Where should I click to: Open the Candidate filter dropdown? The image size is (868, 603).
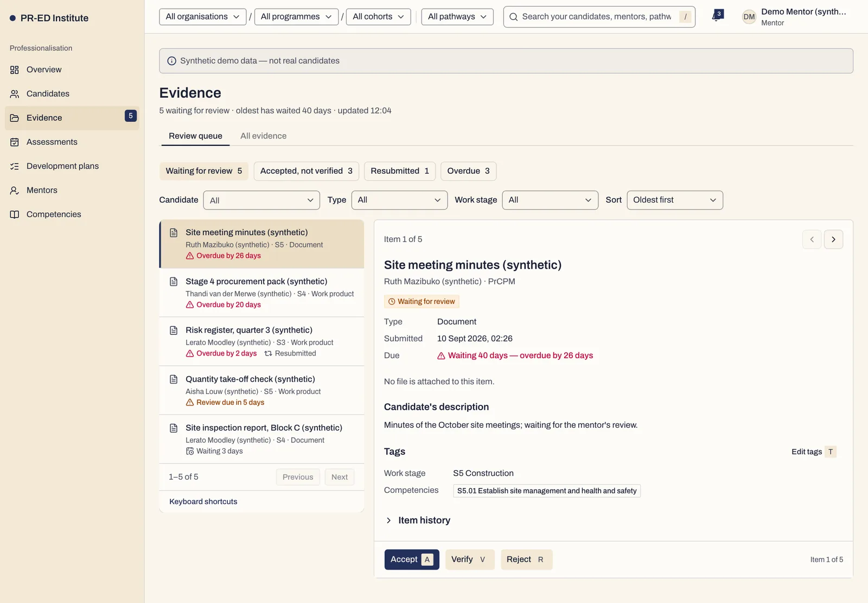pyautogui.click(x=261, y=200)
